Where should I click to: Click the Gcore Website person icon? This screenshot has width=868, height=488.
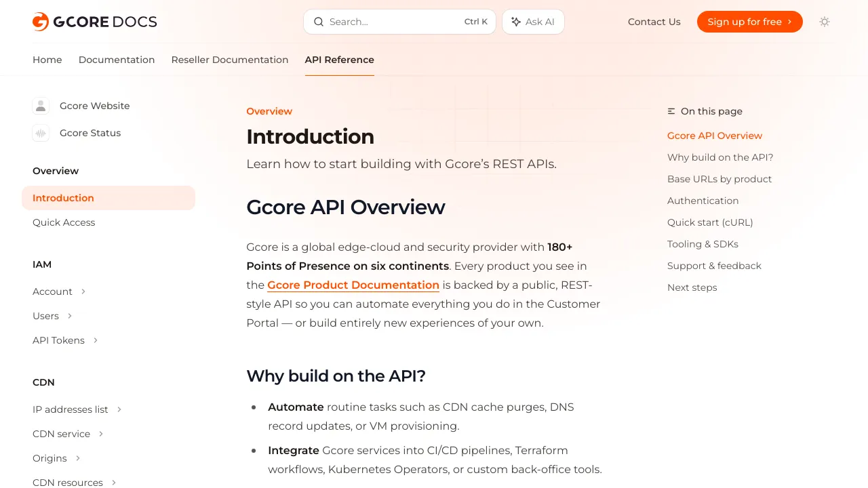coord(41,106)
